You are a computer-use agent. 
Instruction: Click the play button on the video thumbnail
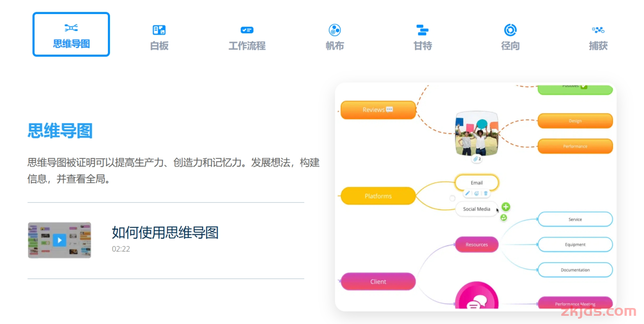[x=59, y=240]
